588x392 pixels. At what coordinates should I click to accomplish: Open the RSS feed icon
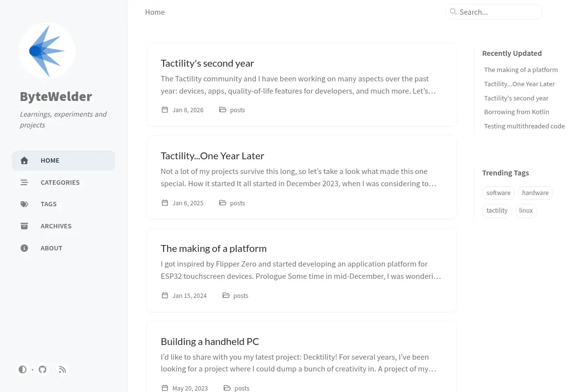click(x=62, y=369)
